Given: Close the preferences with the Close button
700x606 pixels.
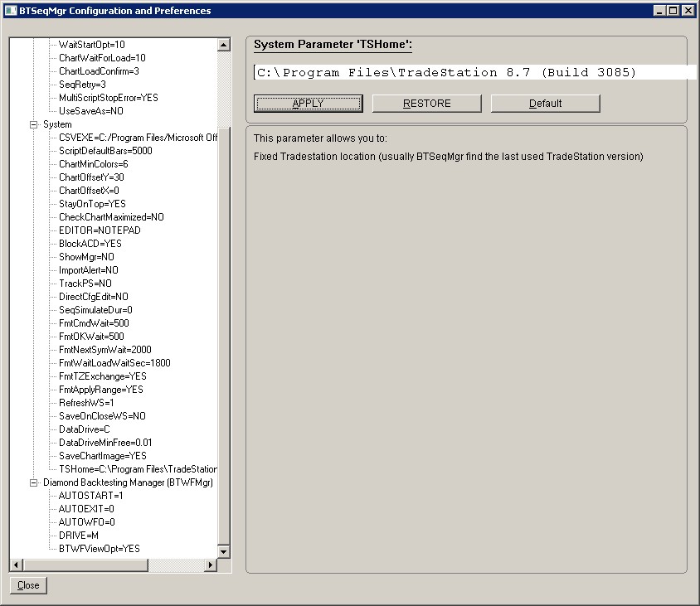Looking at the screenshot, I should (x=28, y=585).
